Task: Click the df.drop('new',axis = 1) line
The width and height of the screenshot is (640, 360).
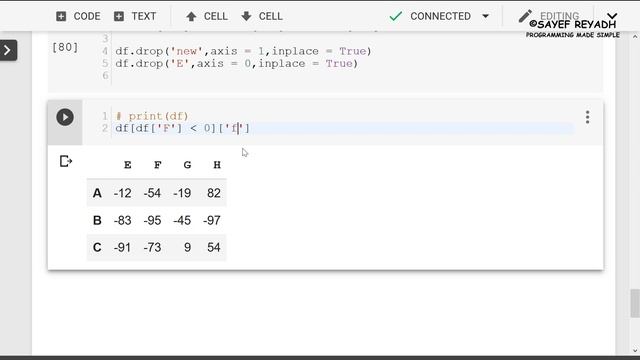Action: pyautogui.click(x=243, y=51)
